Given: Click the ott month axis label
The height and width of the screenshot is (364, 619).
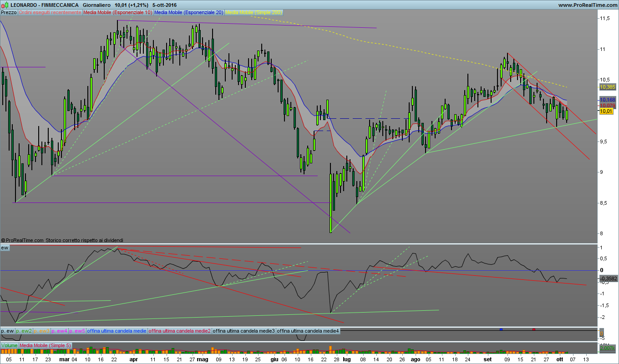Looking at the screenshot, I should (x=560, y=359).
